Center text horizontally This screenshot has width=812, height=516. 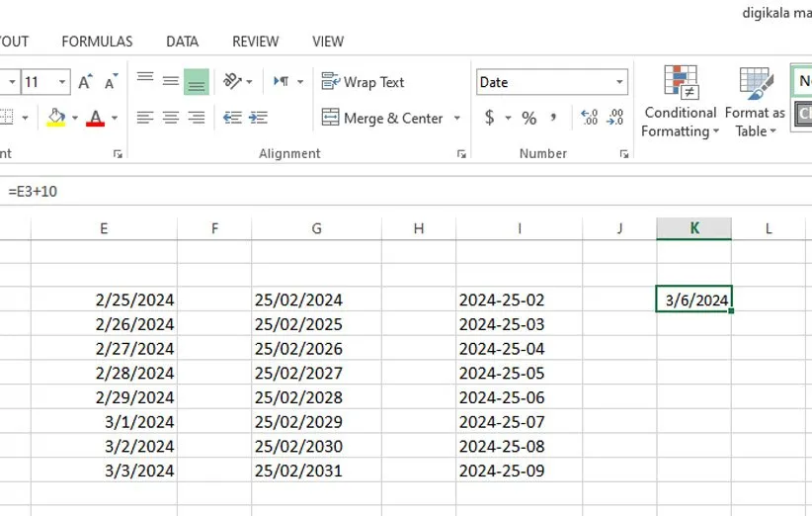[x=170, y=118]
